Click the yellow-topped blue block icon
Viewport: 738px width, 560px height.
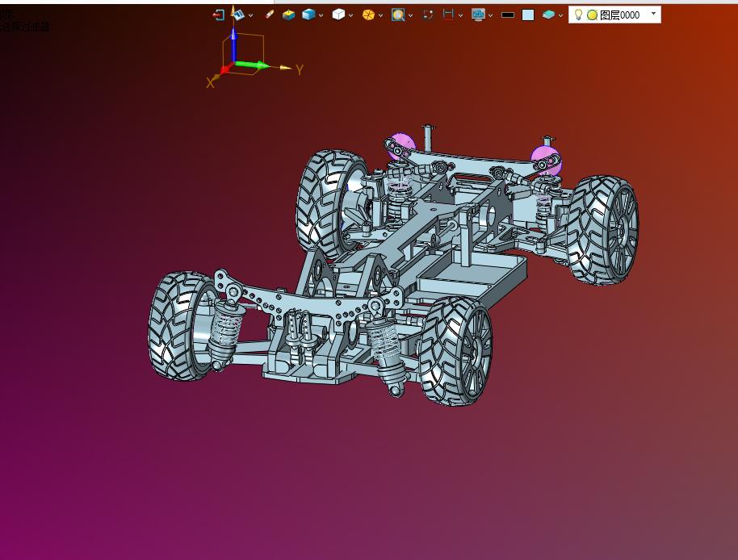click(x=288, y=15)
